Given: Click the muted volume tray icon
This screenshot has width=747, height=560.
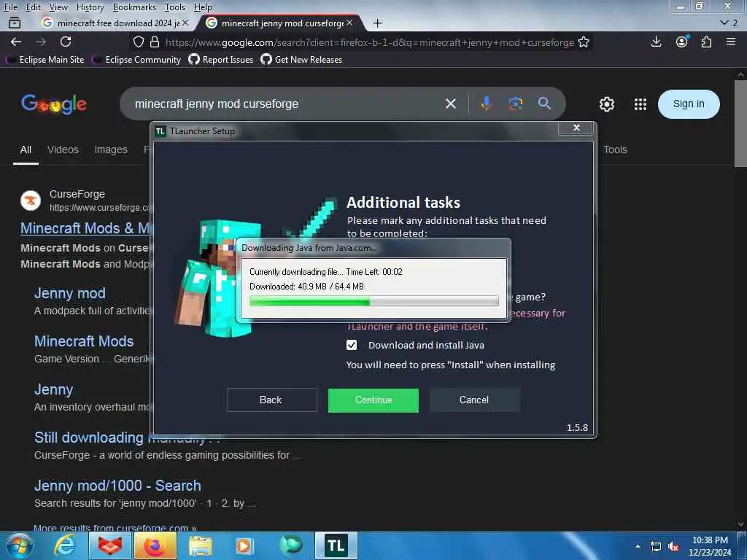Looking at the screenshot, I should tap(673, 547).
